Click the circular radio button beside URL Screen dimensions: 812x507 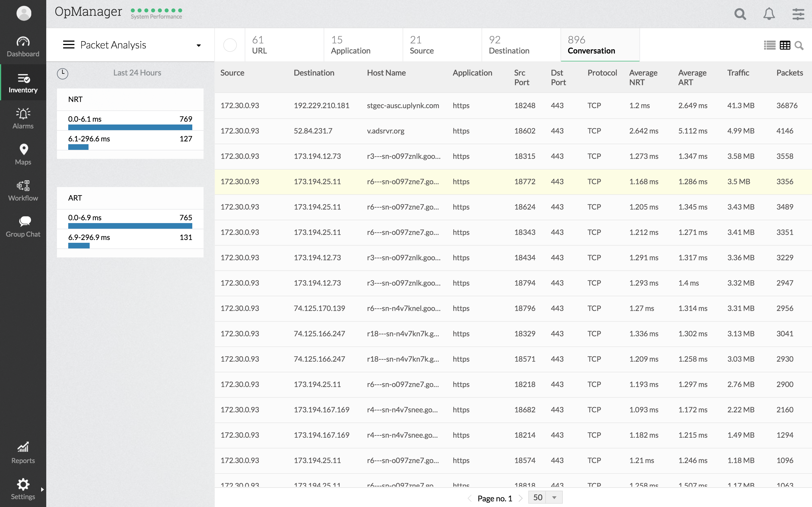230,45
